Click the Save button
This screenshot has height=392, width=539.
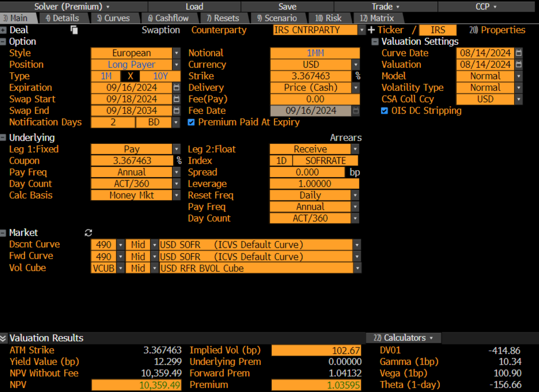[287, 7]
